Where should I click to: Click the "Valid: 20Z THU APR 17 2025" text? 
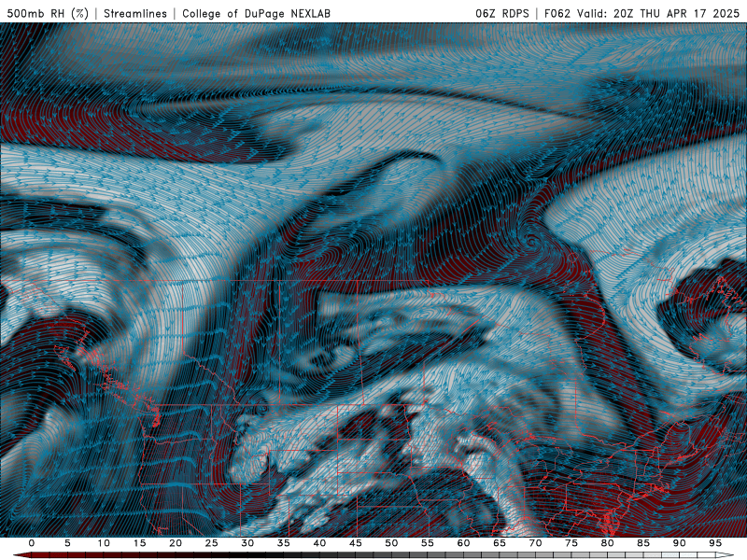click(658, 13)
